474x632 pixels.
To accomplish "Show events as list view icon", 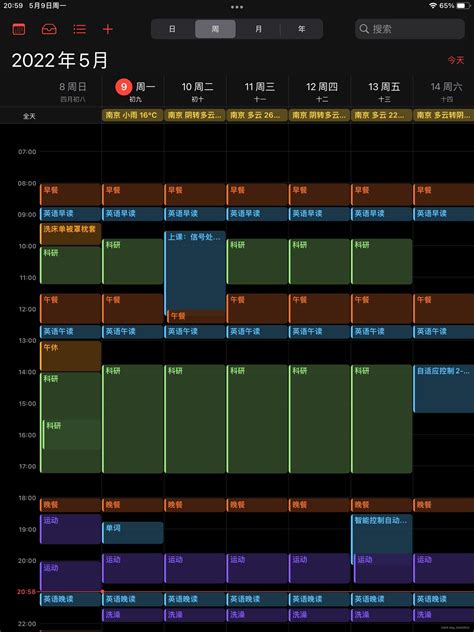I will (x=79, y=29).
